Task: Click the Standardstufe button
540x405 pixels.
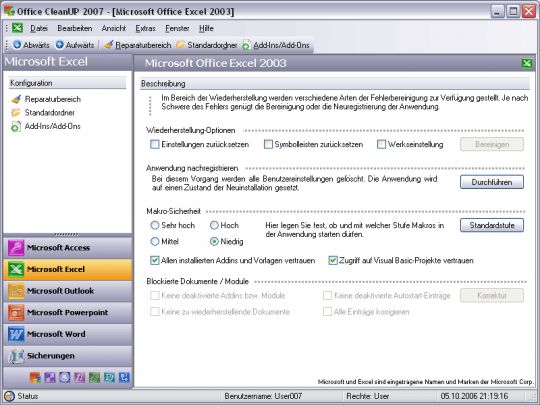Action: tap(492, 225)
